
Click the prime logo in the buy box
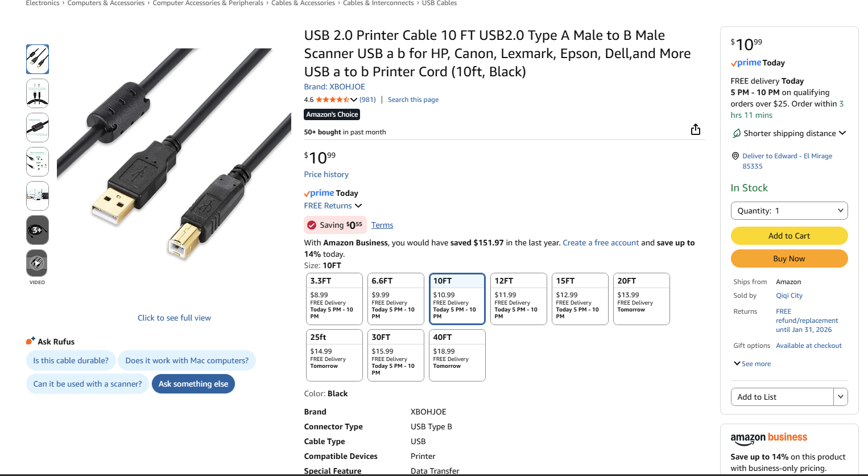coord(746,63)
